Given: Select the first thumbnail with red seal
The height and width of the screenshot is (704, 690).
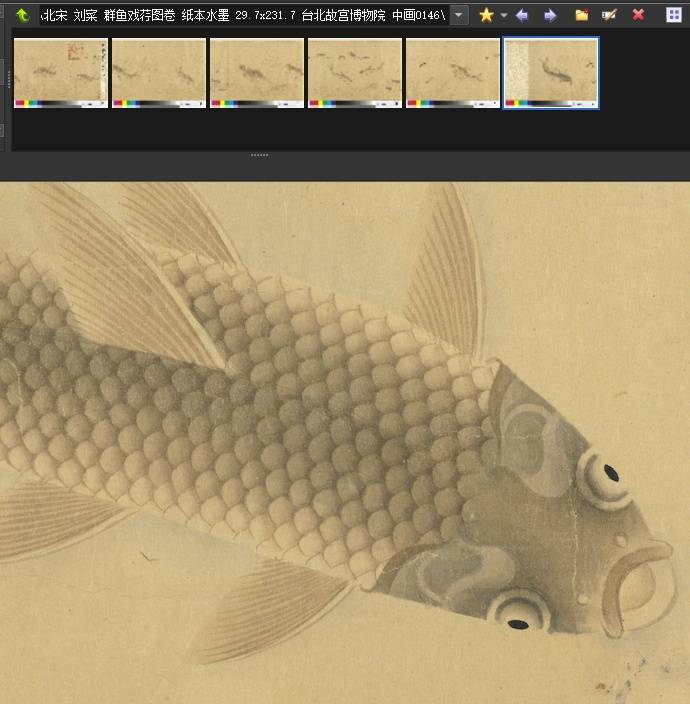Looking at the screenshot, I should click(60, 72).
